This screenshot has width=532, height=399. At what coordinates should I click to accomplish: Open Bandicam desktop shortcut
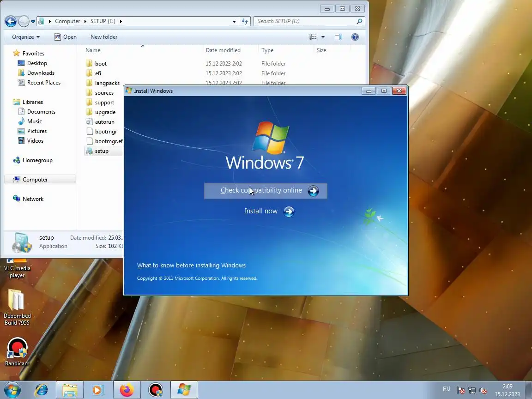click(x=17, y=352)
